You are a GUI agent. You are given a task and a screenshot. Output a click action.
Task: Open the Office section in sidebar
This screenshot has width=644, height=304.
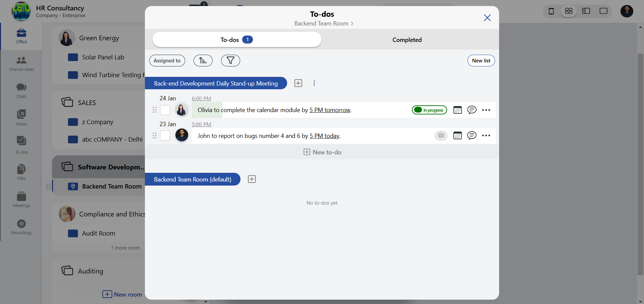21,36
